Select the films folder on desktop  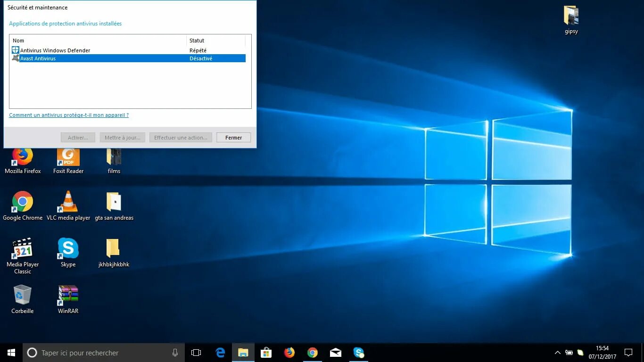[x=114, y=161]
